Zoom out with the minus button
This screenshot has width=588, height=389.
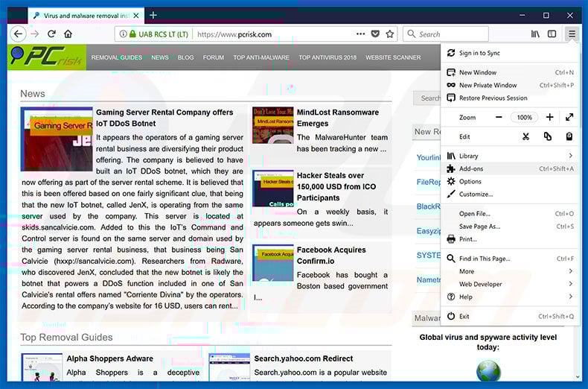[x=499, y=117]
